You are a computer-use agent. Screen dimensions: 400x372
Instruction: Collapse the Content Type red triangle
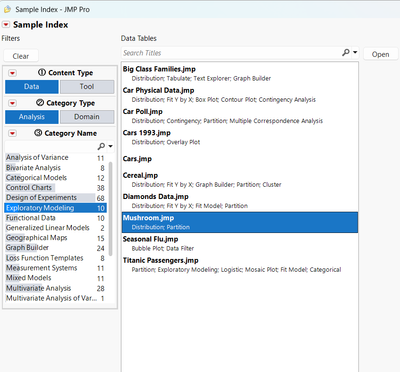pos(12,73)
